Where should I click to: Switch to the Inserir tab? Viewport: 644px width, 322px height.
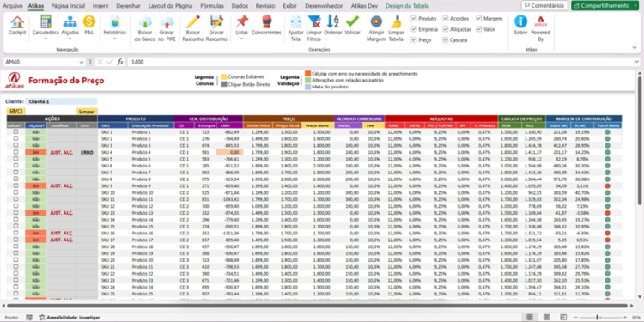click(100, 6)
